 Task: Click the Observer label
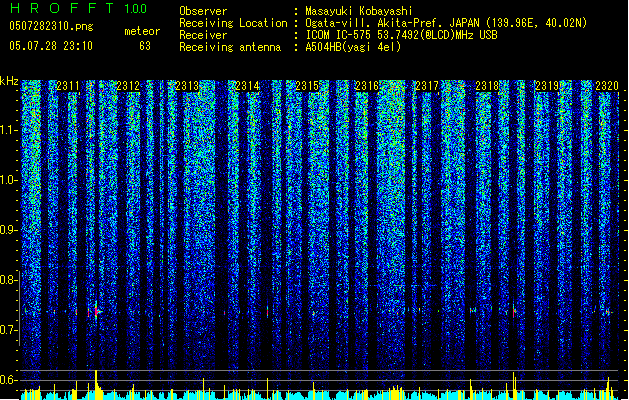[203, 11]
